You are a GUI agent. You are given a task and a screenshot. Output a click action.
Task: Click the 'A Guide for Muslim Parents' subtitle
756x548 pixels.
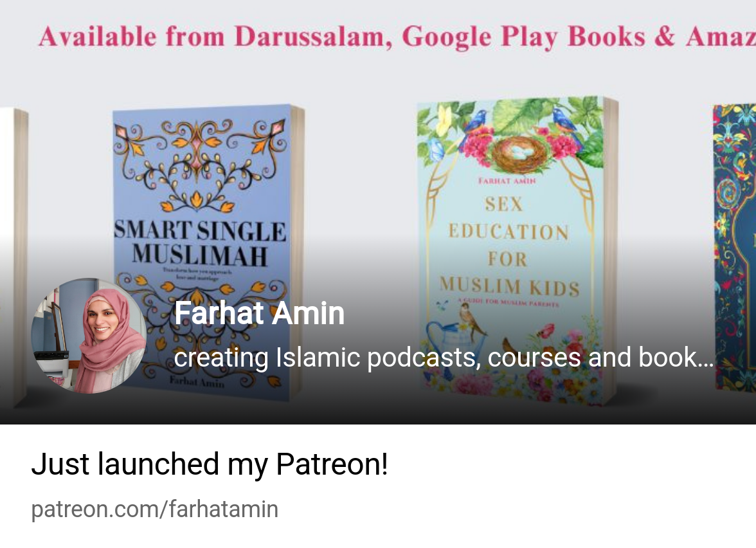(508, 302)
